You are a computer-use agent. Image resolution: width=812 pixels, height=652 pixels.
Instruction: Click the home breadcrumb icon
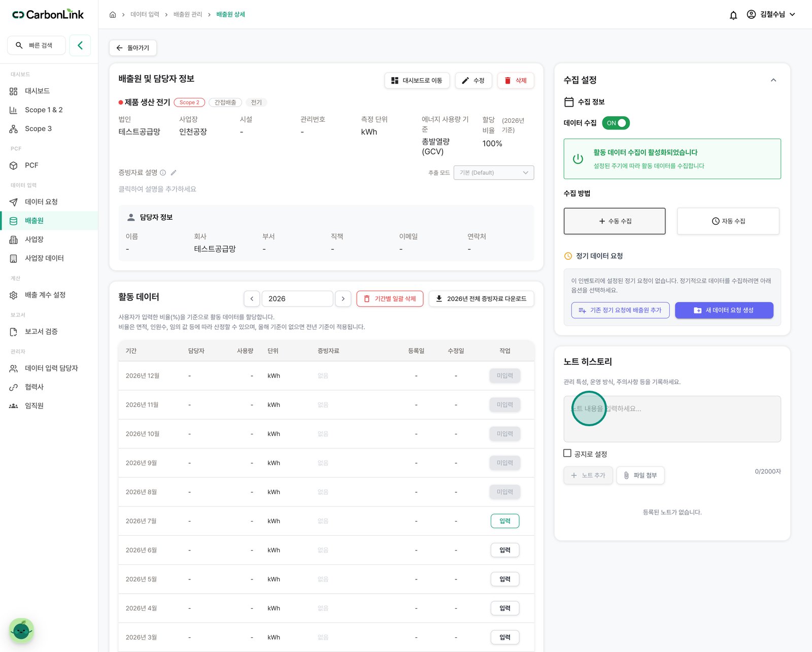click(113, 15)
